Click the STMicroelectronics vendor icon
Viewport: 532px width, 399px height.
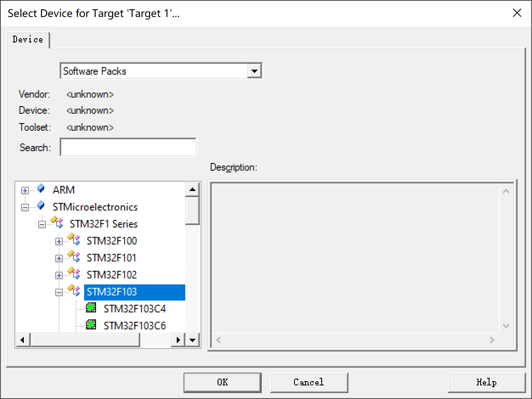41,206
